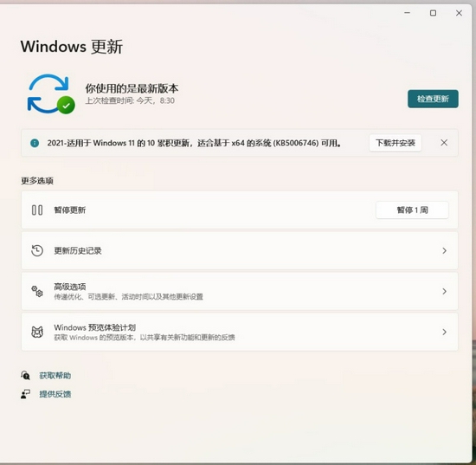
Task: Click the 更多选项 section heading
Action: click(x=37, y=181)
